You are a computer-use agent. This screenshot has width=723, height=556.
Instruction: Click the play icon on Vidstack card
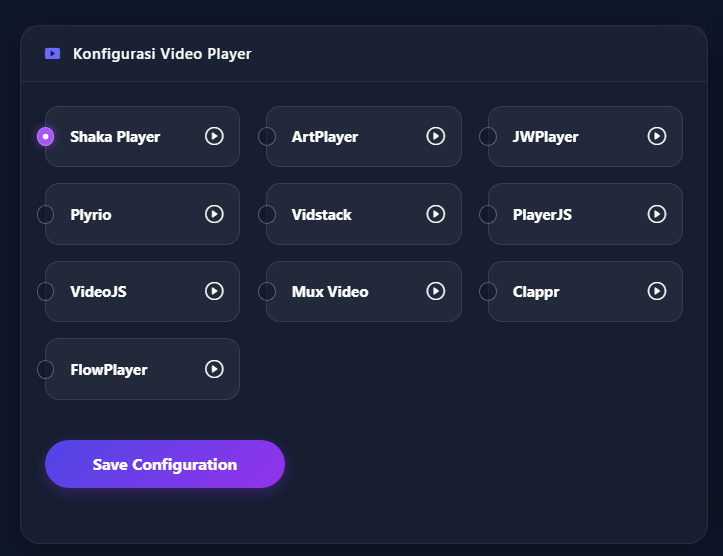pyautogui.click(x=436, y=214)
